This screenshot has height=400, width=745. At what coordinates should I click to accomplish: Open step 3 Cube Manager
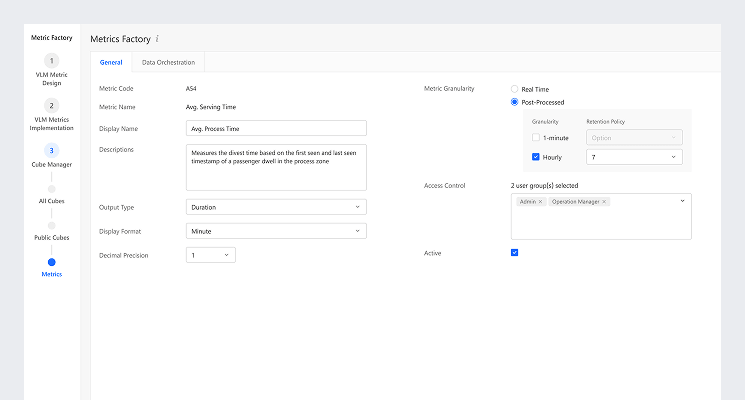(52, 150)
